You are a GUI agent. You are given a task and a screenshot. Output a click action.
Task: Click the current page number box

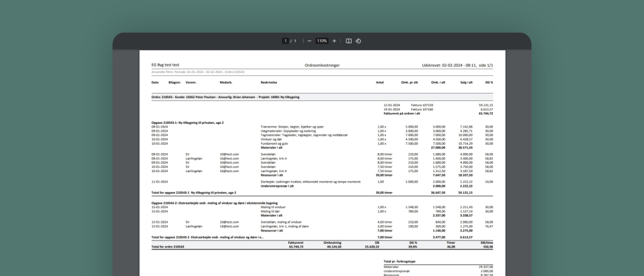point(286,41)
